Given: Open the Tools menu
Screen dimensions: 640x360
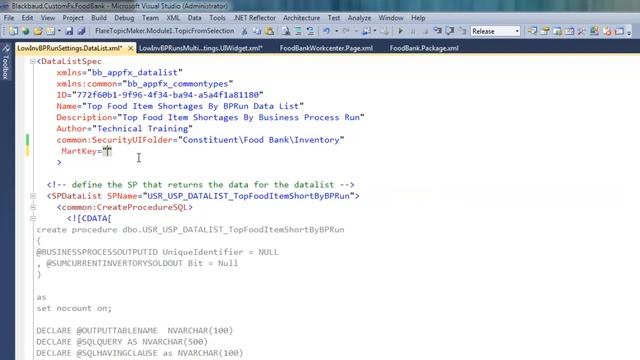Looking at the screenshot, I should click(x=217, y=18).
